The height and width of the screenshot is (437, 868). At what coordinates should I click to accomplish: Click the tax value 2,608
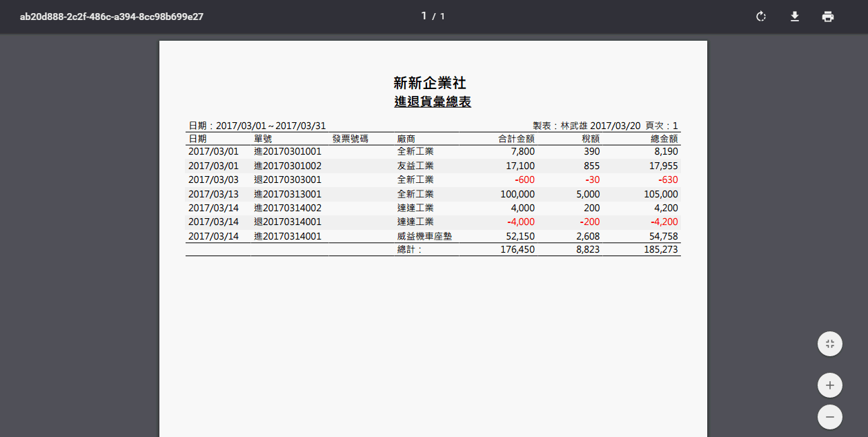coord(588,236)
